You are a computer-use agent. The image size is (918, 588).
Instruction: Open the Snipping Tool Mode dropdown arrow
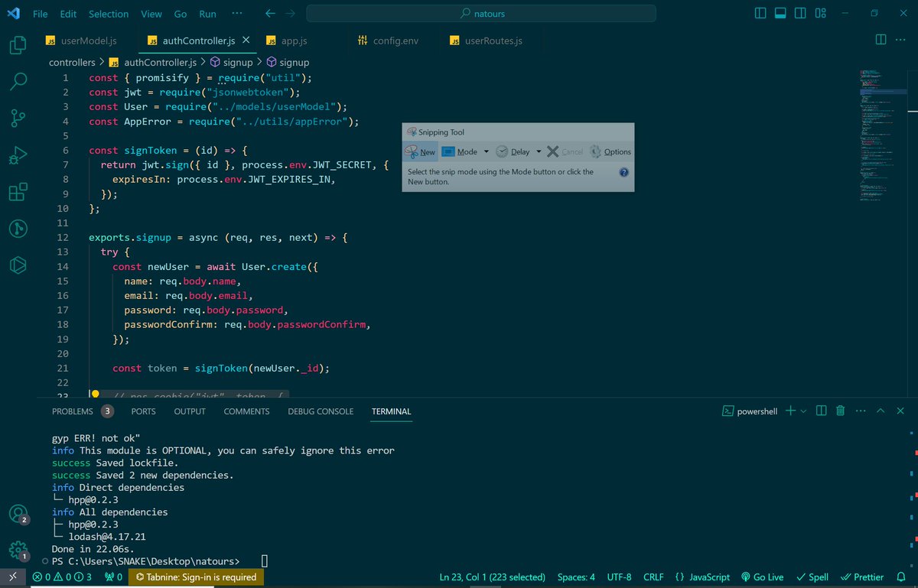pos(487,151)
